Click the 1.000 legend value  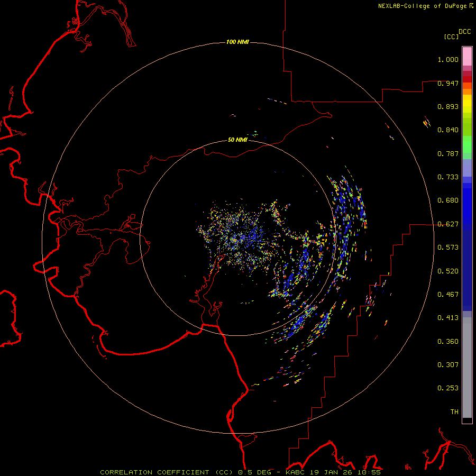click(448, 59)
